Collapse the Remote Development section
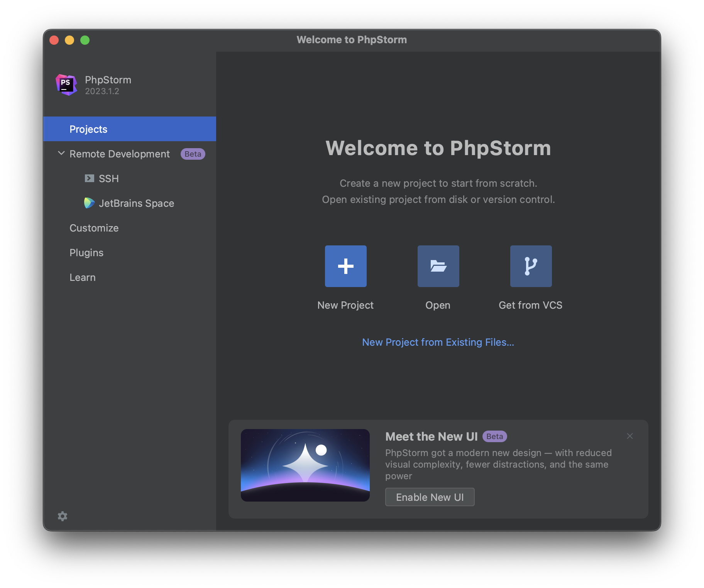 coord(61,154)
